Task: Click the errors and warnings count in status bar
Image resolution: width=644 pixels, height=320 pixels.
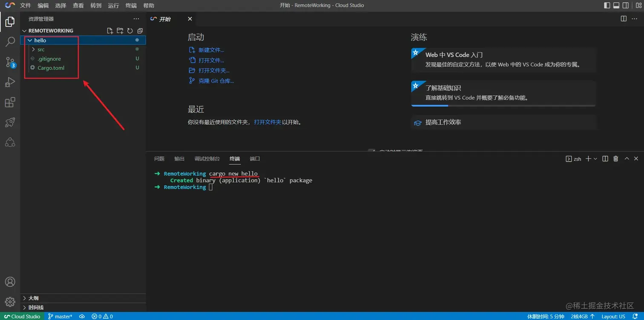Action: 102,316
